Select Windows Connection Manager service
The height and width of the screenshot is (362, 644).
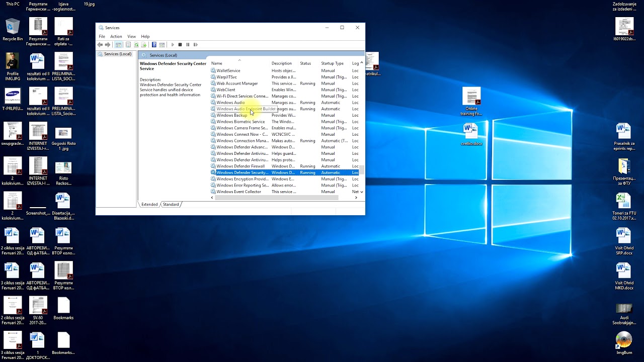click(x=284, y=141)
